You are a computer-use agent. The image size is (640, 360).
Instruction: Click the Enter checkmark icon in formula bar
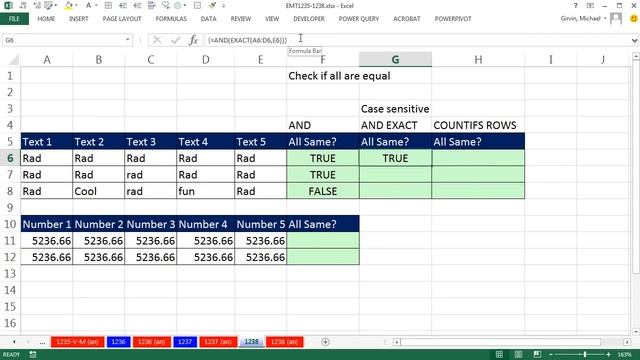point(176,40)
